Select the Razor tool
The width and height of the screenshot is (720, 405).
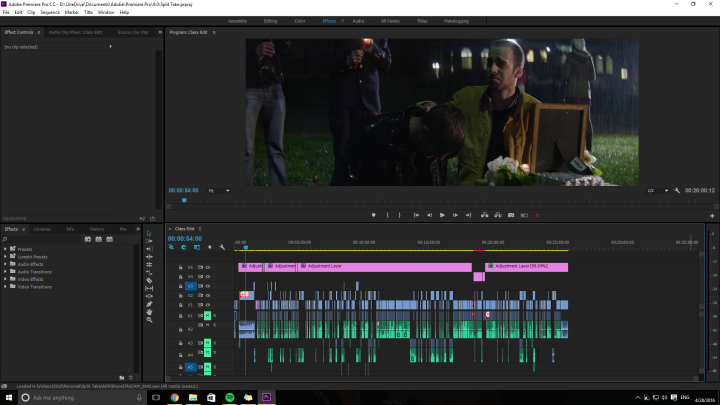(x=149, y=281)
